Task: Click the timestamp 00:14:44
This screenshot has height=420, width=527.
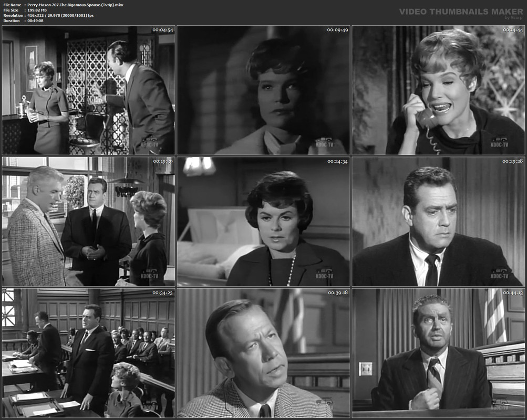Action: click(x=513, y=30)
